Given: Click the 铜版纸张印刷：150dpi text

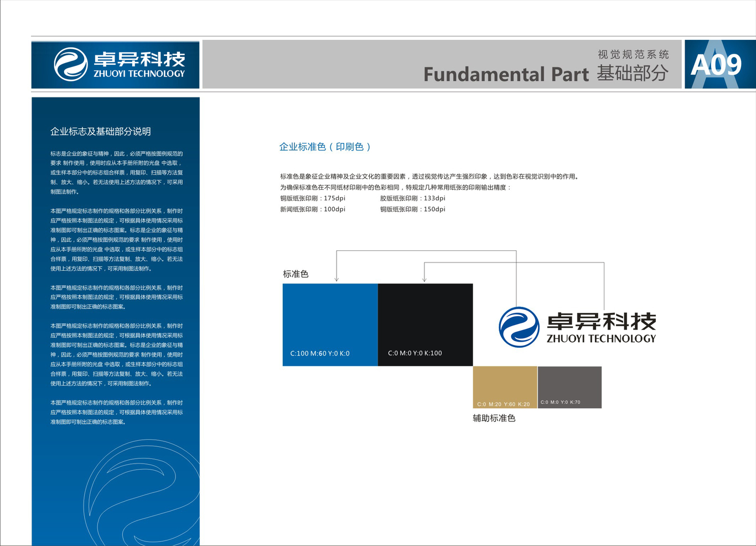Looking at the screenshot, I should pyautogui.click(x=413, y=209).
